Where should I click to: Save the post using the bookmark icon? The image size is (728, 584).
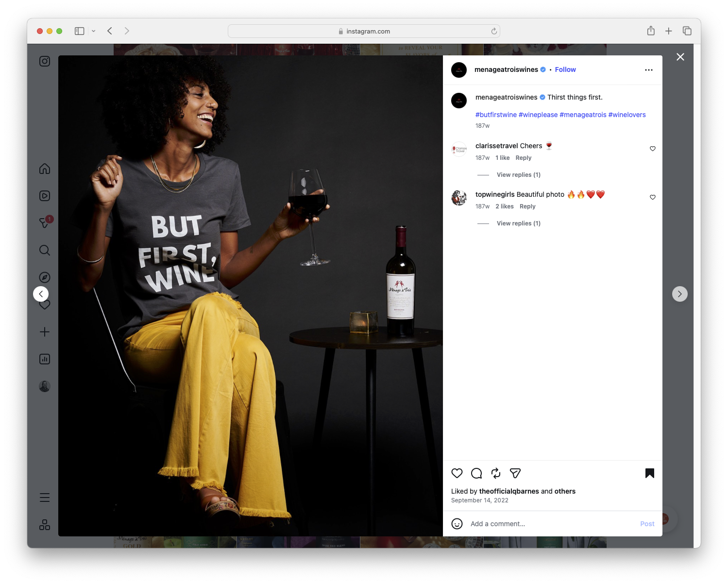[x=649, y=473]
